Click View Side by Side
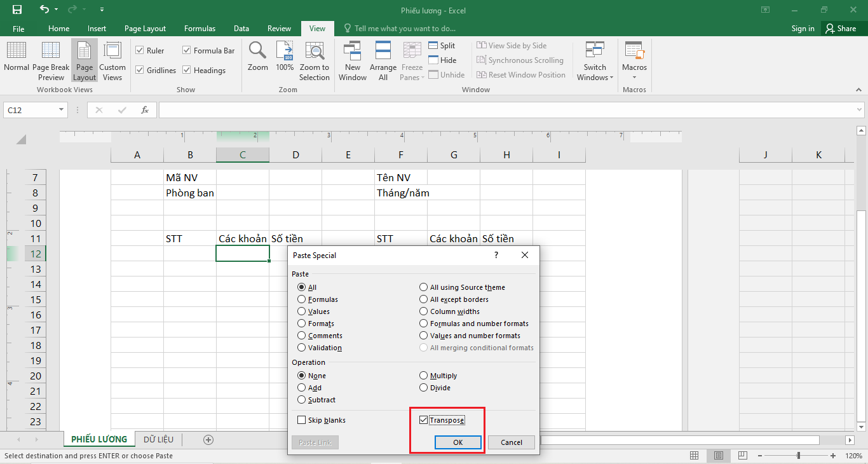Screen dimensions: 868x464 [512, 46]
